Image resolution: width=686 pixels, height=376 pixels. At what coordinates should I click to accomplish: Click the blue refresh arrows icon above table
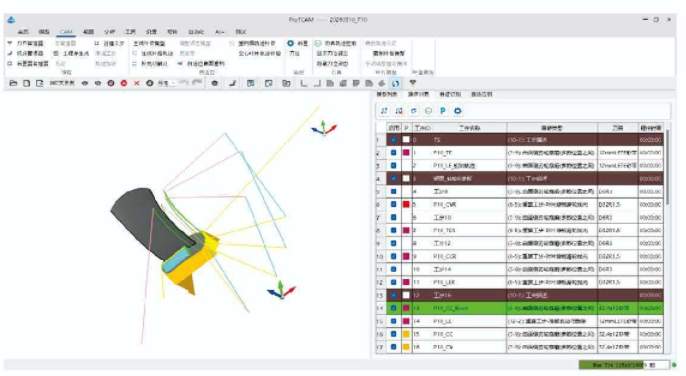coord(413,111)
